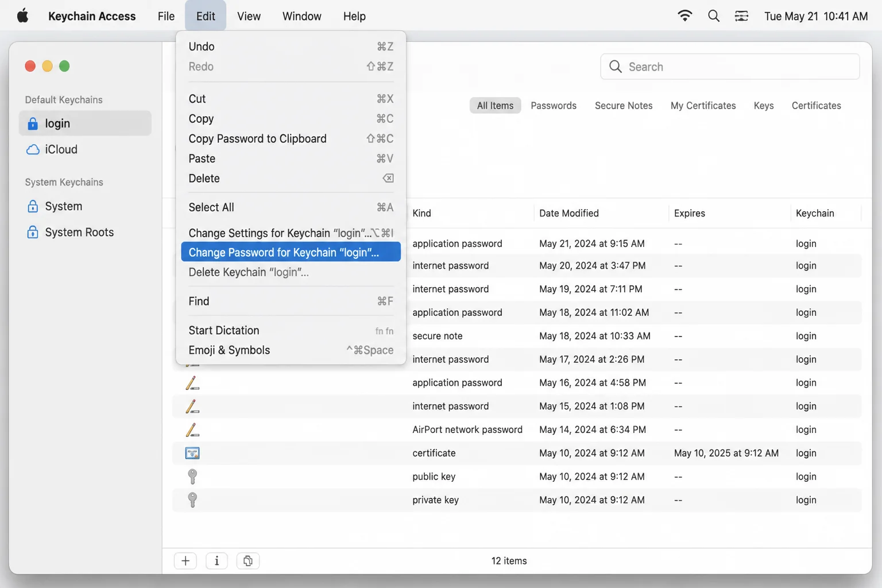Choose Undo from Edit menu
This screenshot has height=588, width=882.
pos(291,47)
